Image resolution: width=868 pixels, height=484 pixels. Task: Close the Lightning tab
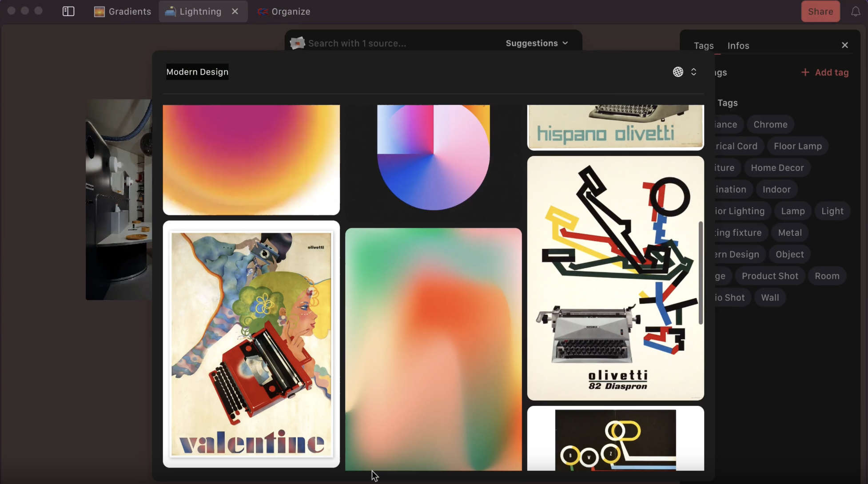click(x=235, y=12)
